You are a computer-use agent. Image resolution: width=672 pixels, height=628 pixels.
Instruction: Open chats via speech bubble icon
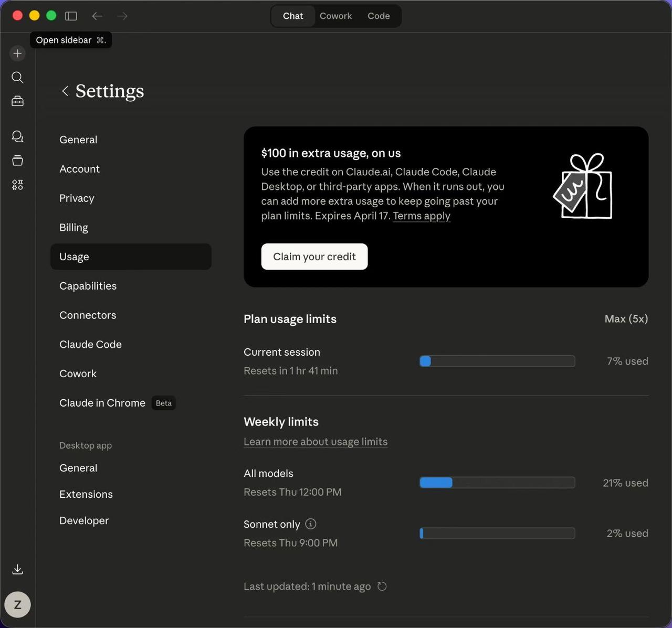[x=17, y=136]
